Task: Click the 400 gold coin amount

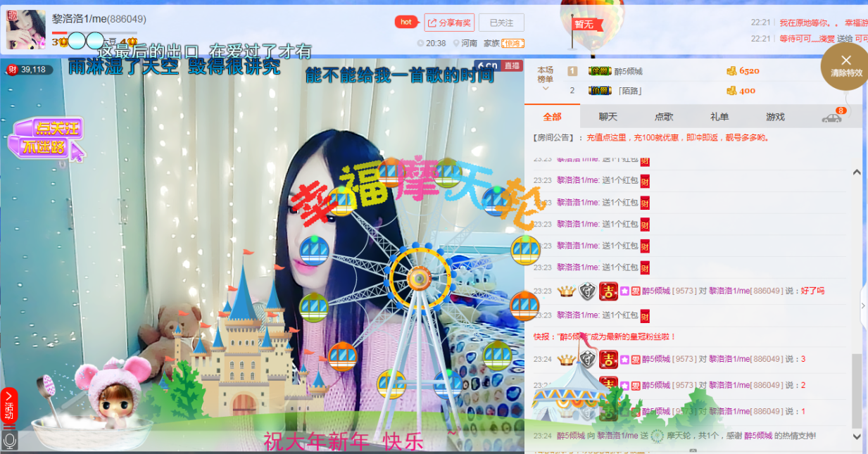Action: (741, 91)
